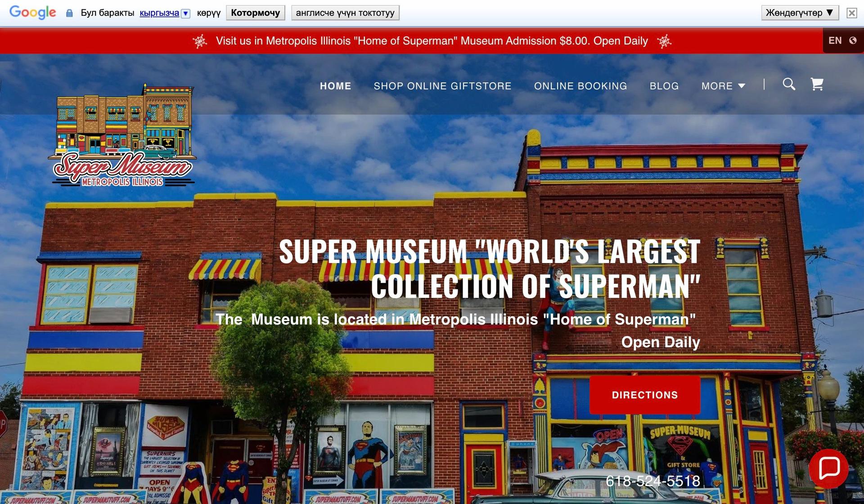The image size is (864, 504).
Task: Expand the MORE navigation menu
Action: [x=723, y=86]
